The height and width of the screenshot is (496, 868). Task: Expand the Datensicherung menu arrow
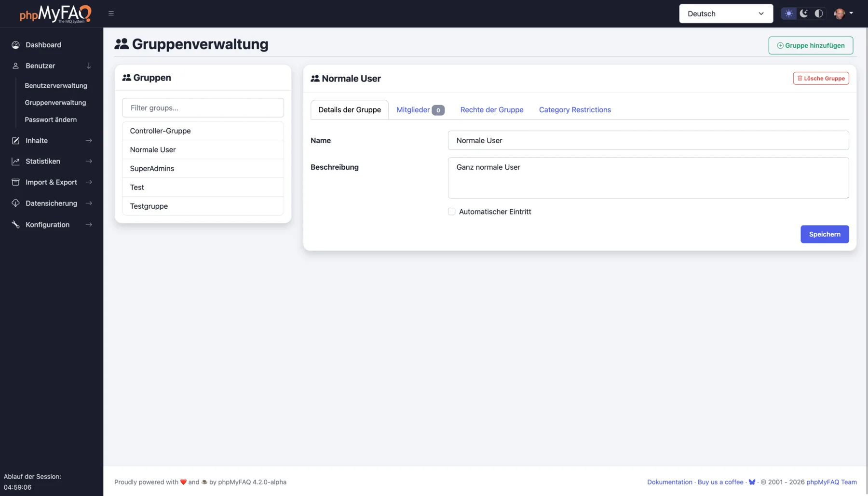[x=89, y=203]
